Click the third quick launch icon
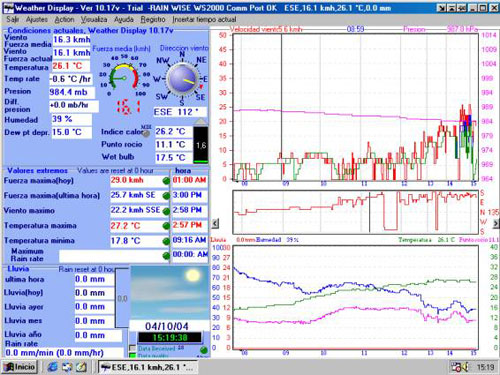The width and height of the screenshot is (500, 375). [x=81, y=367]
